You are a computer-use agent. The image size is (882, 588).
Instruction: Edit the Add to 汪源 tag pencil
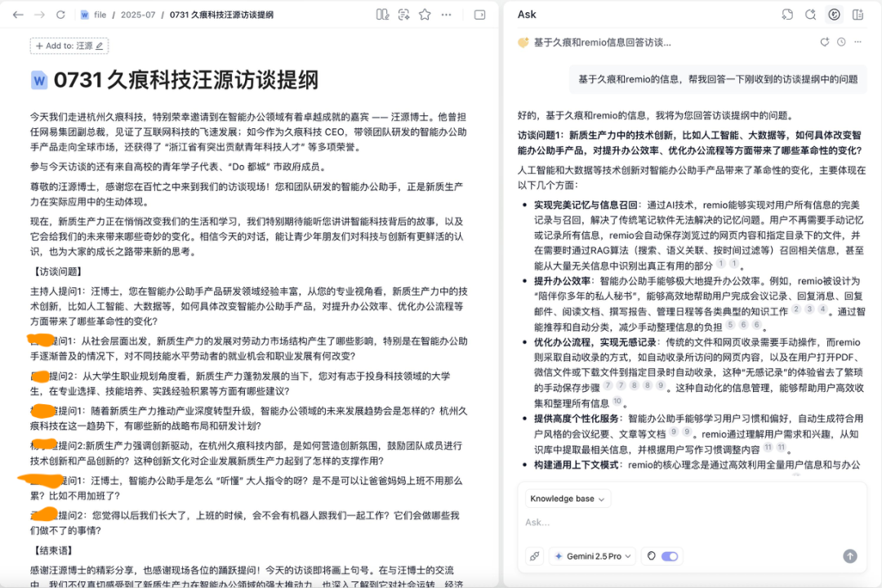tap(100, 46)
